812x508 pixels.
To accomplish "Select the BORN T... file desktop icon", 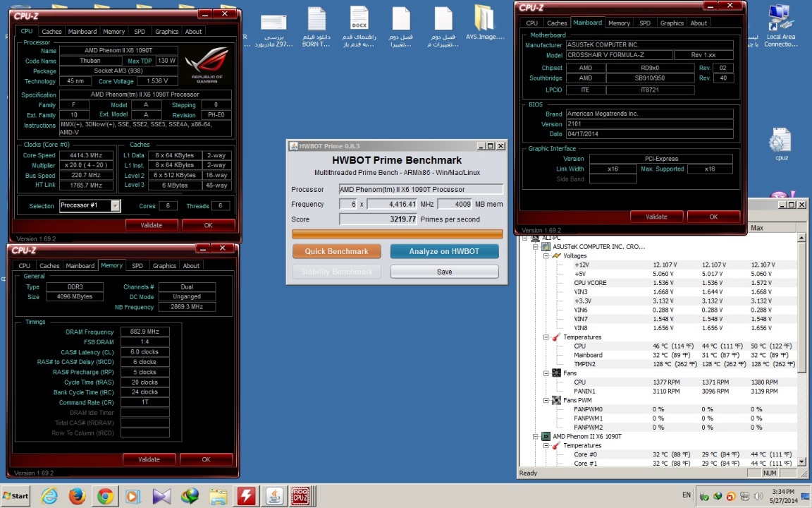I will 316,28.
